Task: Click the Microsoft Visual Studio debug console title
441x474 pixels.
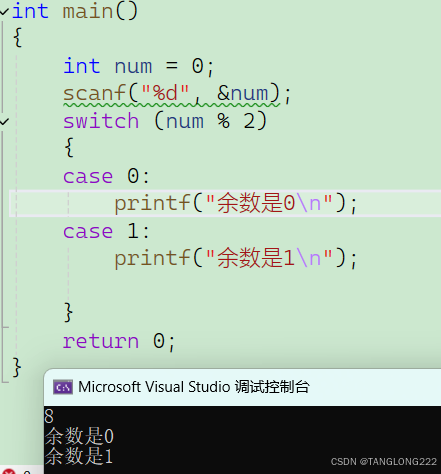Action: 194,387
